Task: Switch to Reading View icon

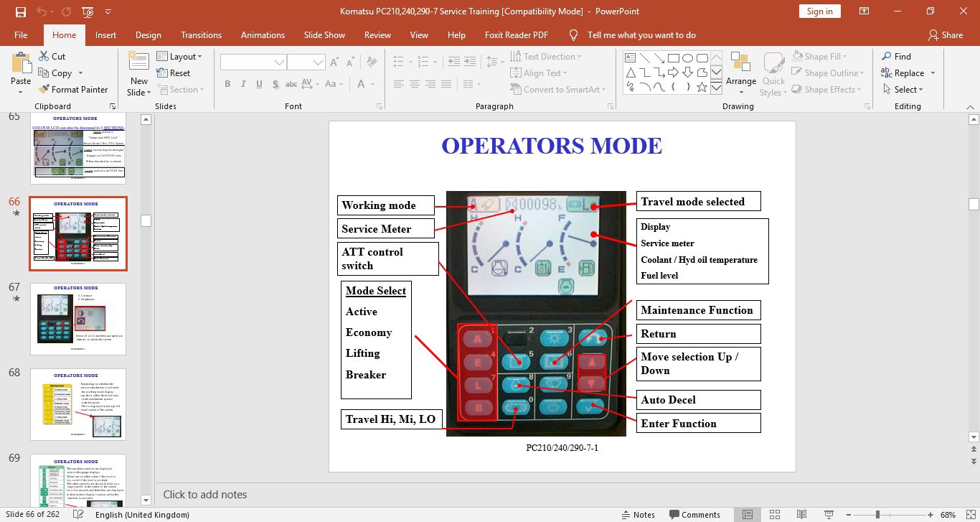Action: [x=802, y=515]
